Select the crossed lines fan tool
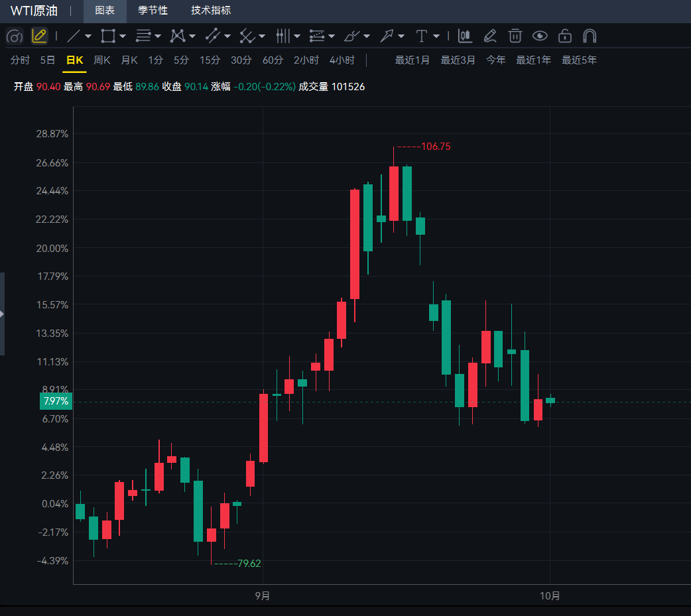691x616 pixels. click(247, 36)
